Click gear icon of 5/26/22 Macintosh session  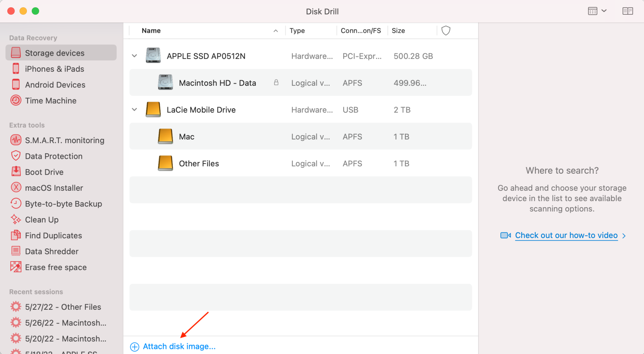point(16,322)
